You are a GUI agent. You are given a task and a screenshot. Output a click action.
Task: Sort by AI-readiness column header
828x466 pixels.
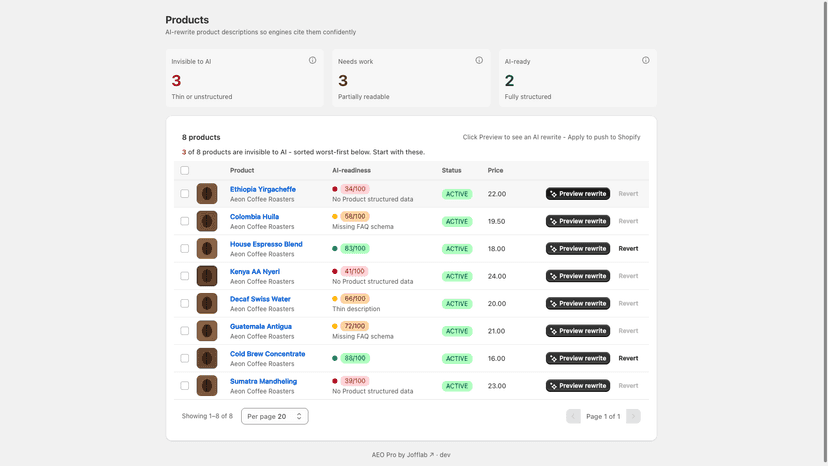pyautogui.click(x=351, y=170)
